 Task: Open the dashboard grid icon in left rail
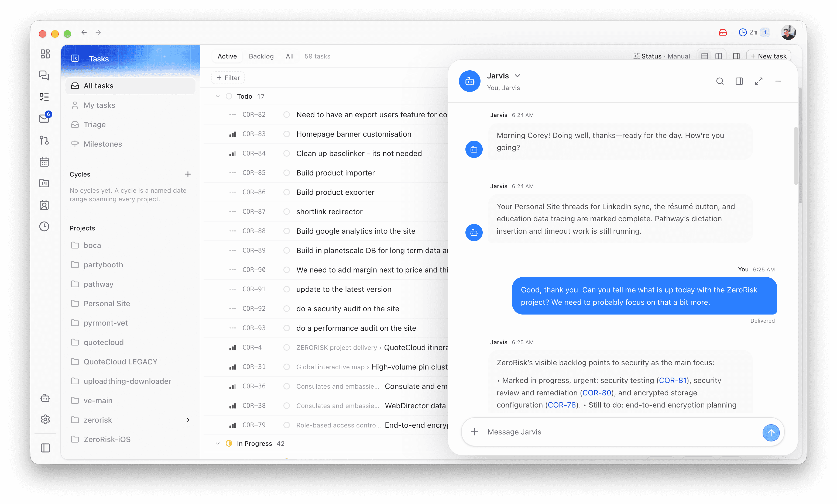point(45,54)
